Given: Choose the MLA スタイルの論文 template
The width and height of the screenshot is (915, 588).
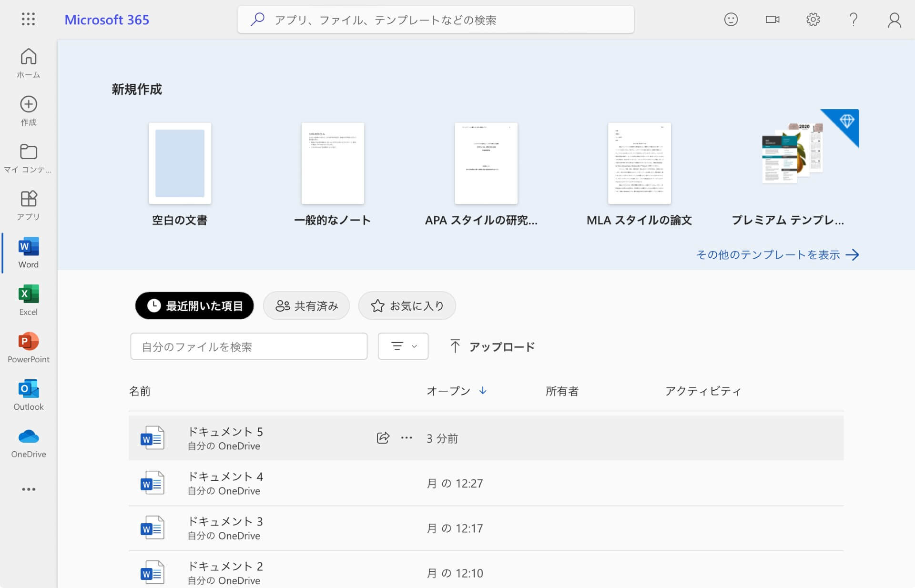Looking at the screenshot, I should click(640, 163).
